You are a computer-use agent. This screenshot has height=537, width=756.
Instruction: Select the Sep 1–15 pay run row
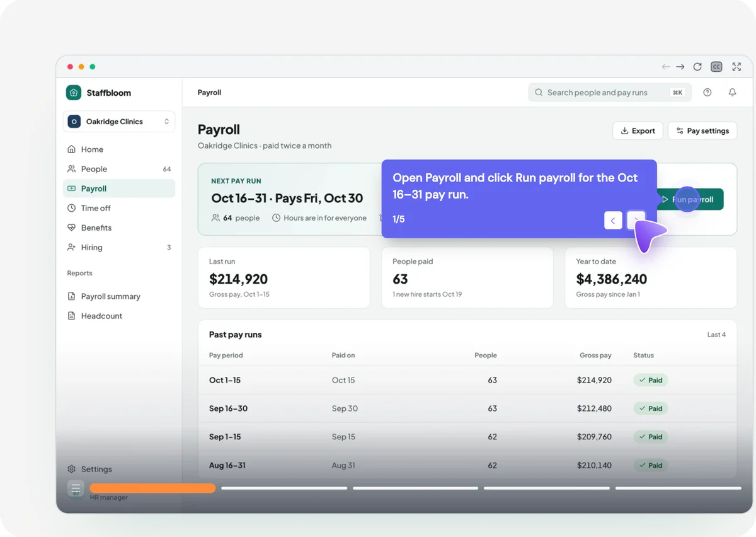pos(467,437)
